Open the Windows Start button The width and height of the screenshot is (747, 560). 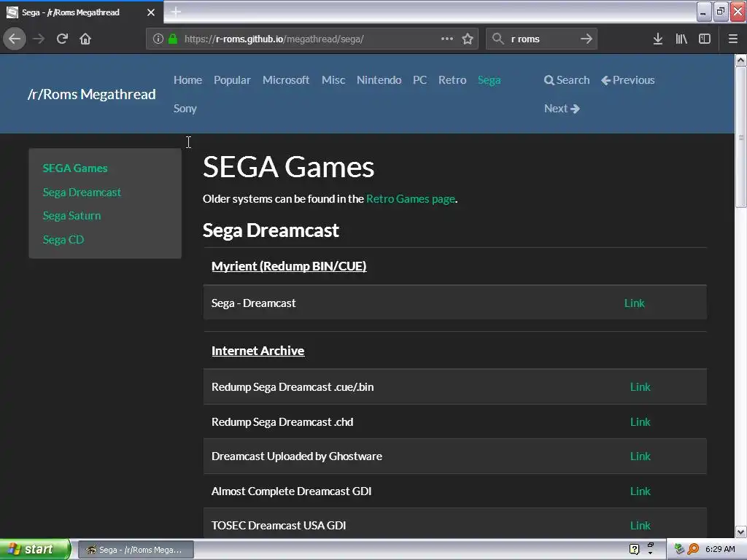pyautogui.click(x=35, y=549)
